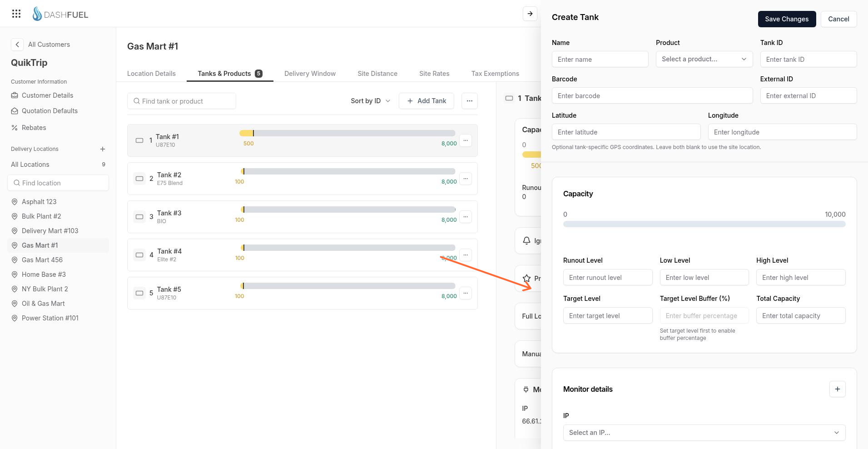Click the Longitude field
The width and height of the screenshot is (868, 449).
[x=782, y=132]
